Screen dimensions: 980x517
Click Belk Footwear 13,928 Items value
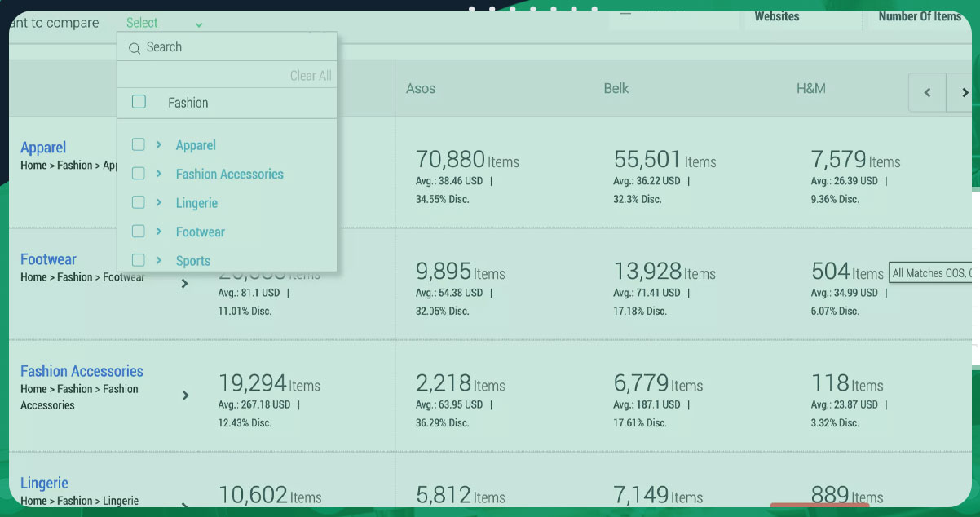[x=664, y=271]
